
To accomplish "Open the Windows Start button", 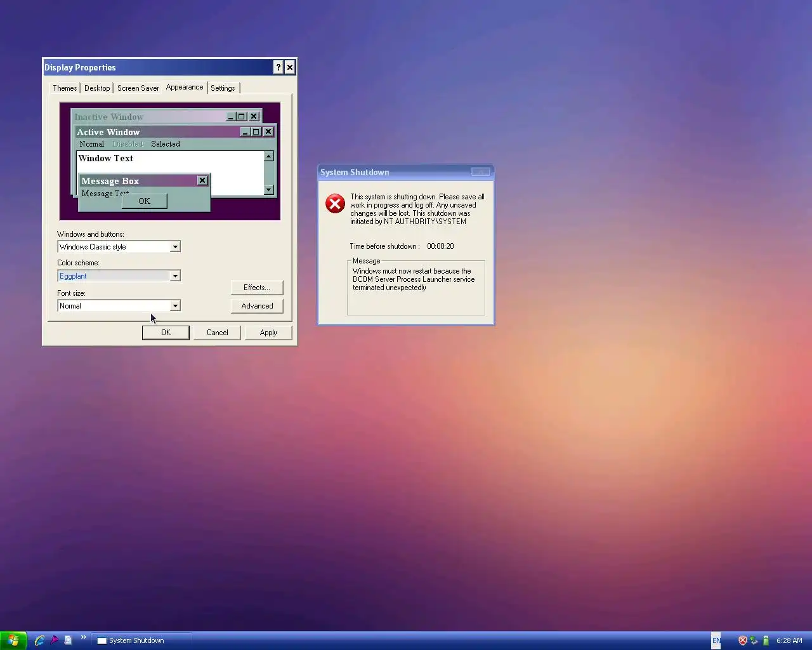I will click(13, 640).
